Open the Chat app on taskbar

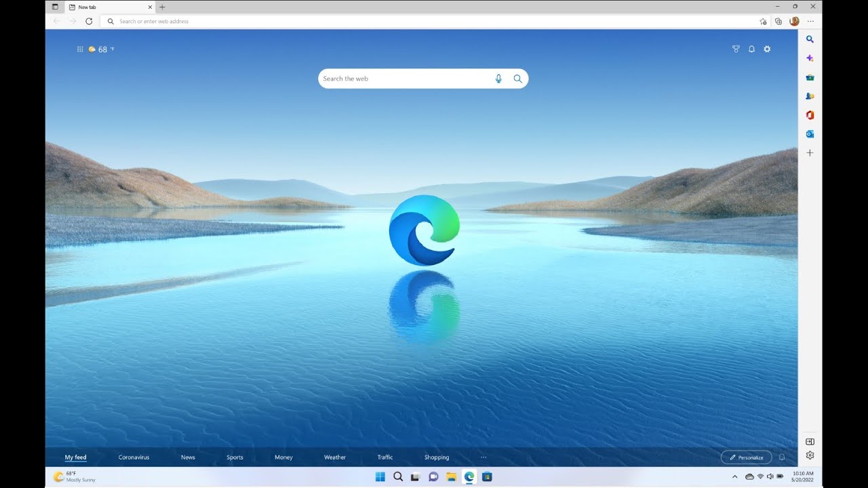433,476
